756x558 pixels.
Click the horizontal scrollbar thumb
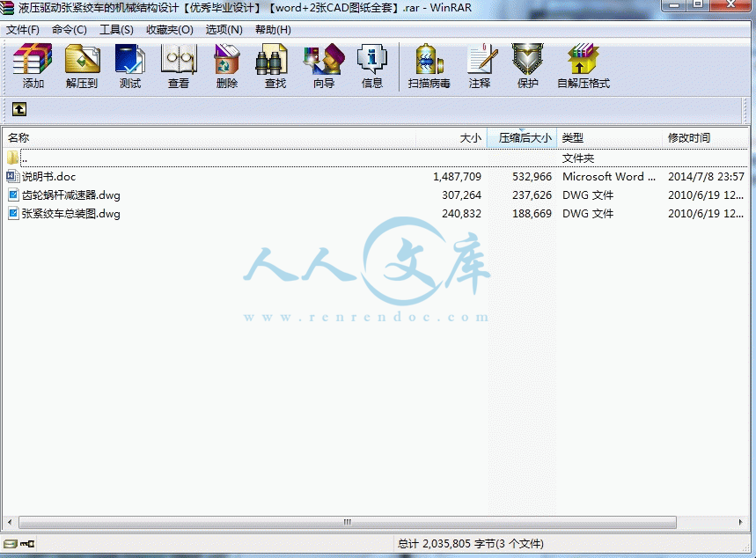347,522
